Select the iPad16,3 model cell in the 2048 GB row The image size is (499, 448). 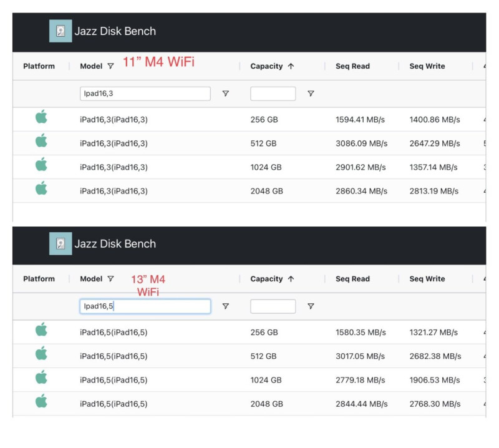114,192
